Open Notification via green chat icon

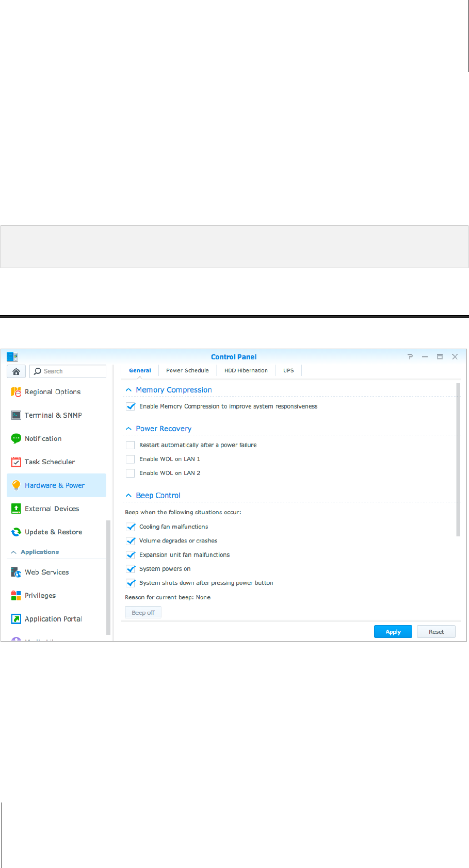pyautogui.click(x=16, y=438)
